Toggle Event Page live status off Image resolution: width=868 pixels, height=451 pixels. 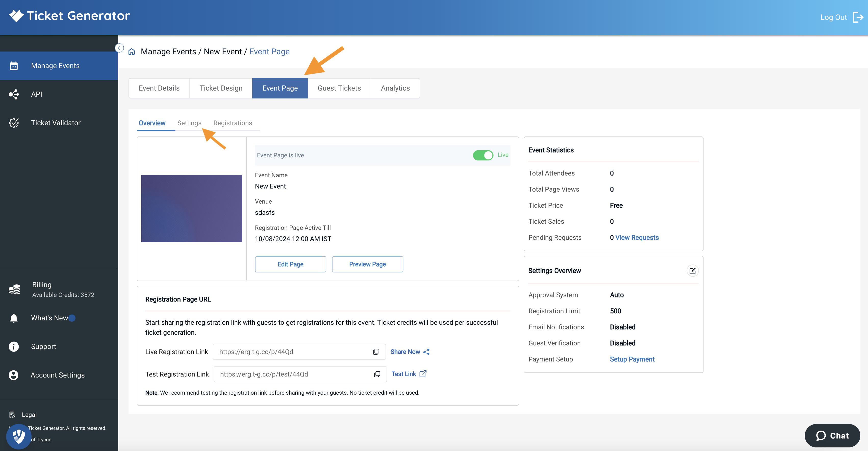483,155
